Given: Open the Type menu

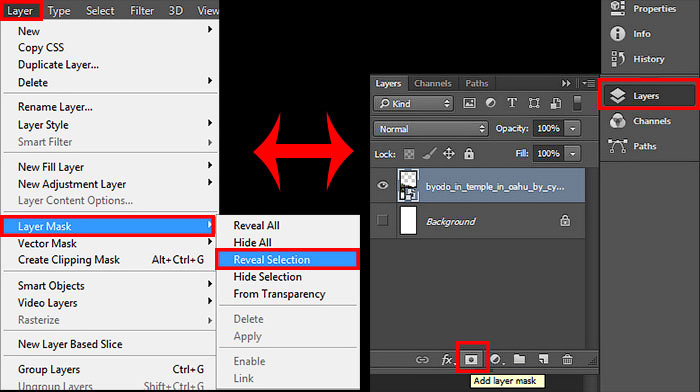Looking at the screenshot, I should click(59, 11).
